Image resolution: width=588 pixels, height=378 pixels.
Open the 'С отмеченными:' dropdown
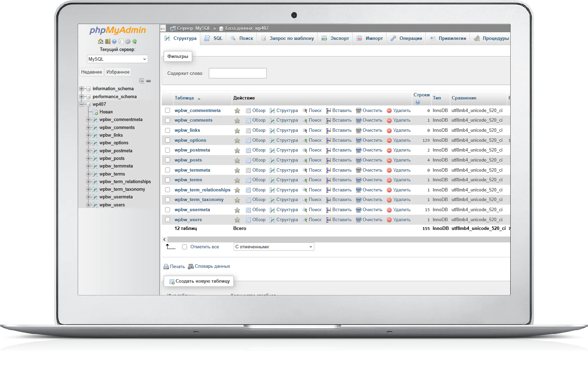274,247
